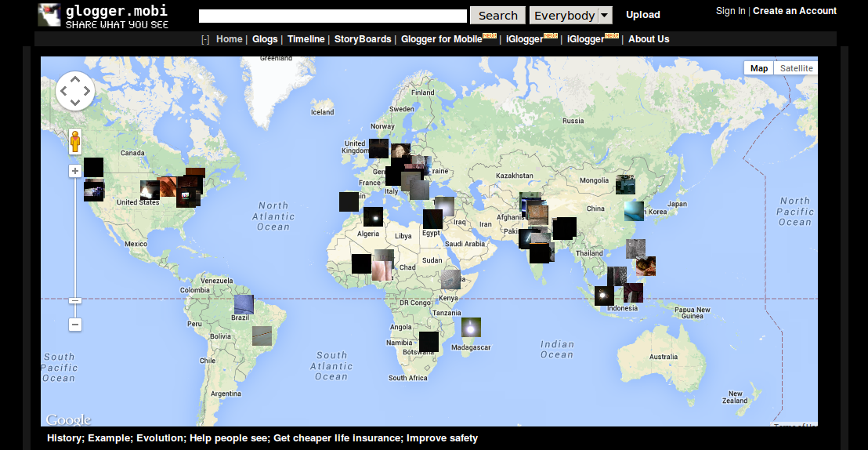Click the Everybody filter selector
The width and height of the screenshot is (868, 450).
[564, 16]
